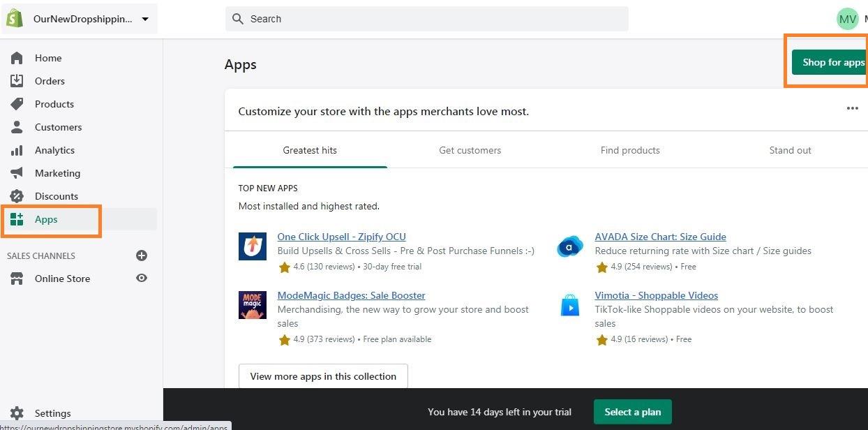
Task: Click the Orders inbox icon
Action: click(x=17, y=81)
